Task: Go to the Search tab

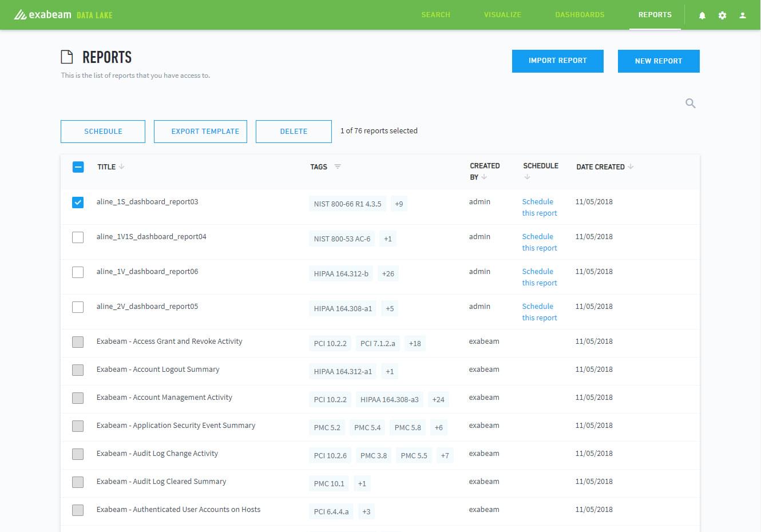Action: pos(436,15)
